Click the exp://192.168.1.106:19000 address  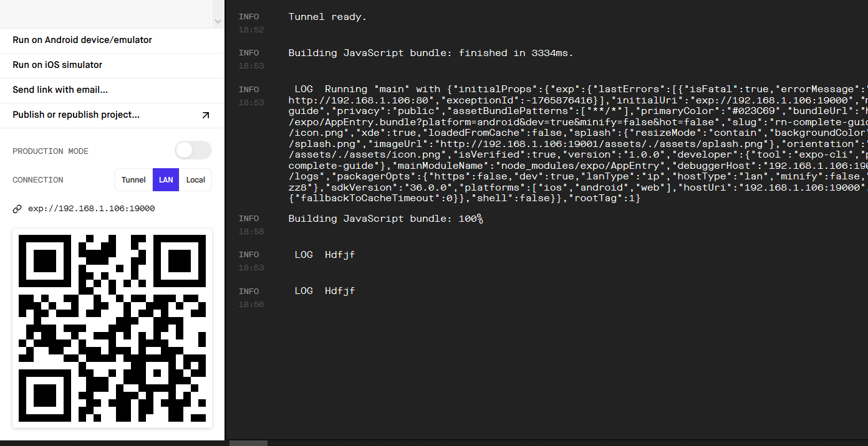92,209
